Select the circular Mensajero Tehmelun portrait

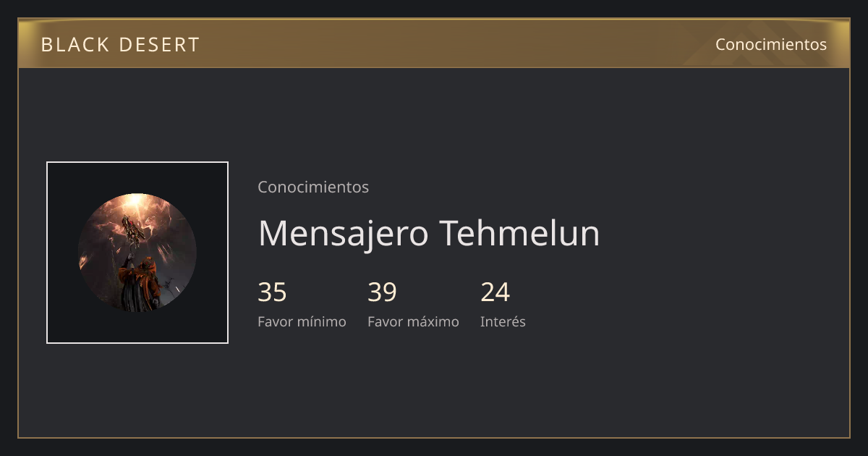137,253
